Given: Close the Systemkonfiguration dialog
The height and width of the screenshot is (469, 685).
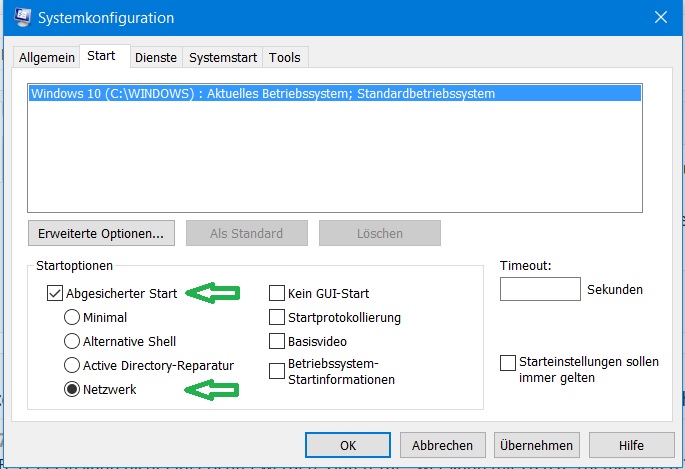Looking at the screenshot, I should (x=661, y=17).
